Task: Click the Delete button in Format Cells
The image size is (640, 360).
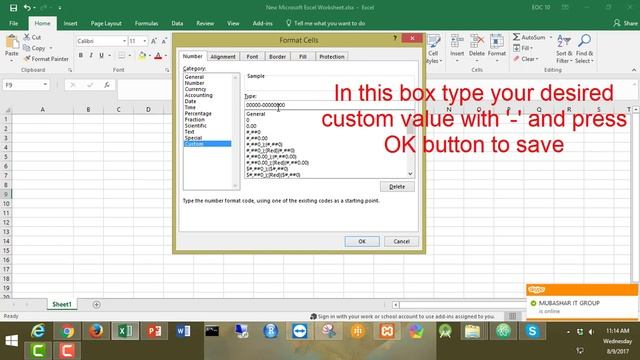Action: [x=397, y=187]
